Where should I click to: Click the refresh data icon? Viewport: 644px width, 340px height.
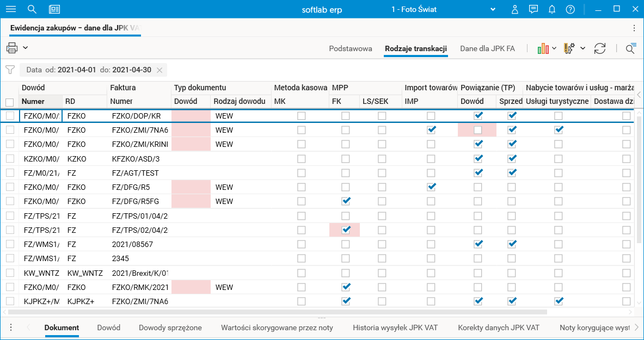pos(600,48)
